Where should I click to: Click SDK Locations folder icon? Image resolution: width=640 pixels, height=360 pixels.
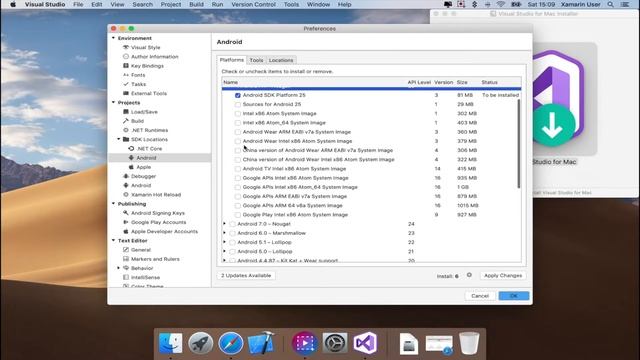click(x=126, y=139)
